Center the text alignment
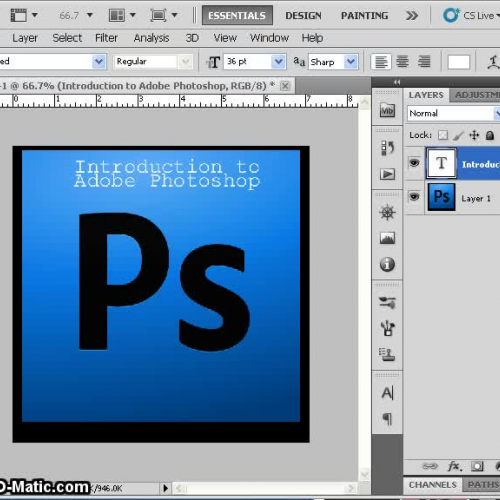The image size is (500, 500). pos(403,62)
